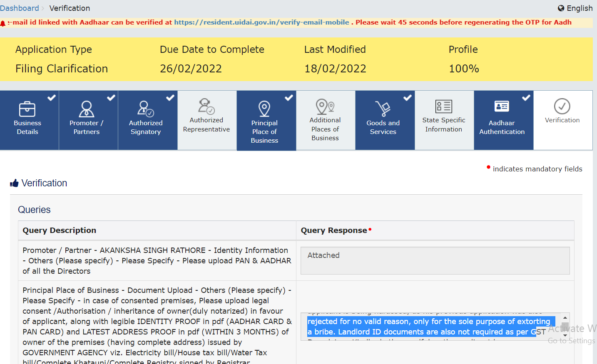Screen dimensions: 597x364
Task: Open the Goods and Services cart icon
Action: (383, 109)
